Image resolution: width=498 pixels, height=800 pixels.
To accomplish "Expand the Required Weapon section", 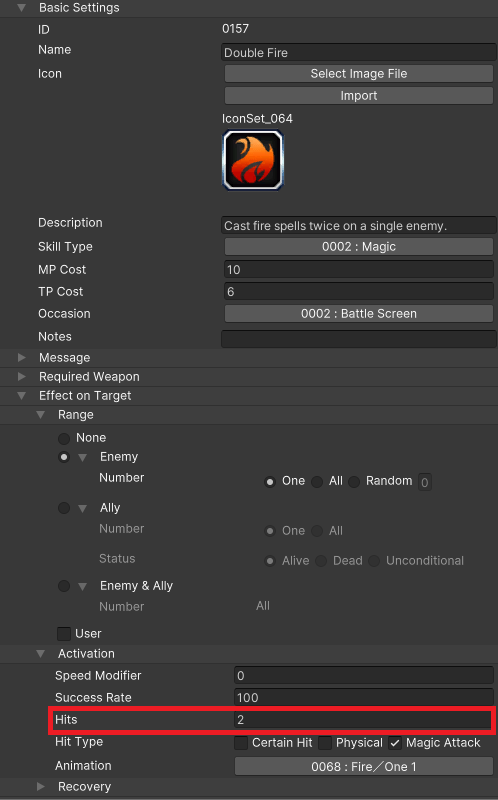I will click(21, 377).
